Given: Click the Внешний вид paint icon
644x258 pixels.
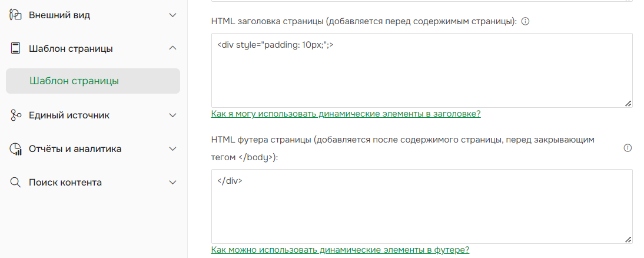Looking at the screenshot, I should [x=16, y=15].
